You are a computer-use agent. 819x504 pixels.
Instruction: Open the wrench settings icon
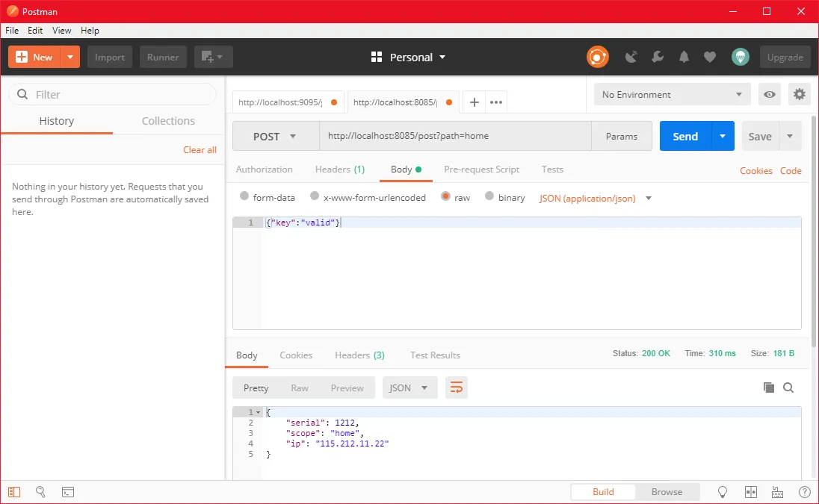pos(658,57)
